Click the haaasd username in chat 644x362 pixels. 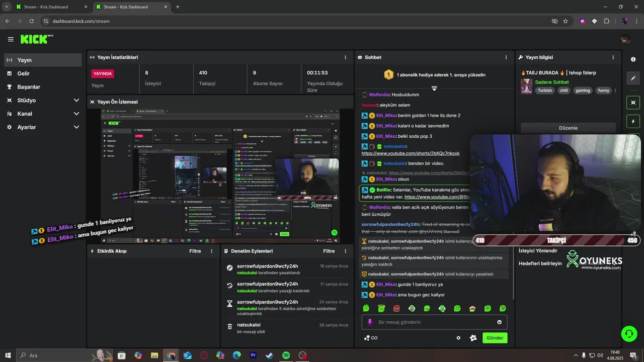point(370,105)
